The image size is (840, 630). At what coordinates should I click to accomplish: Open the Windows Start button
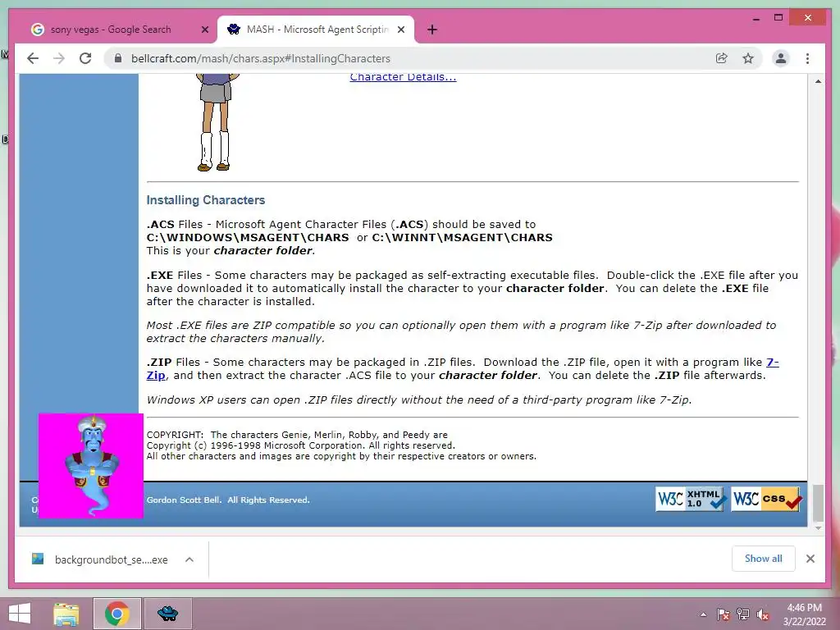pyautogui.click(x=20, y=614)
